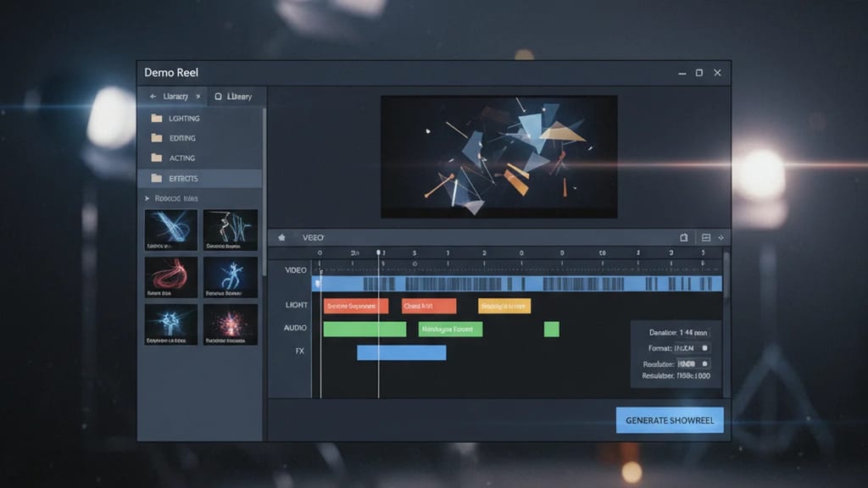Click the playhead handle on the ruler
This screenshot has width=868, height=488.
point(379,252)
